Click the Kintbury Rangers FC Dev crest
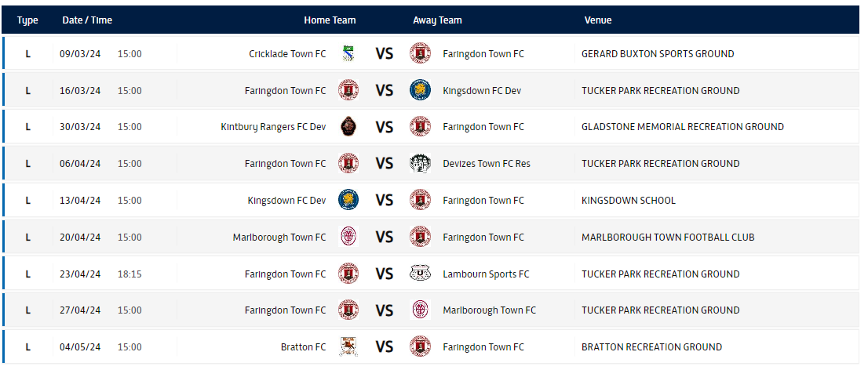 point(348,127)
